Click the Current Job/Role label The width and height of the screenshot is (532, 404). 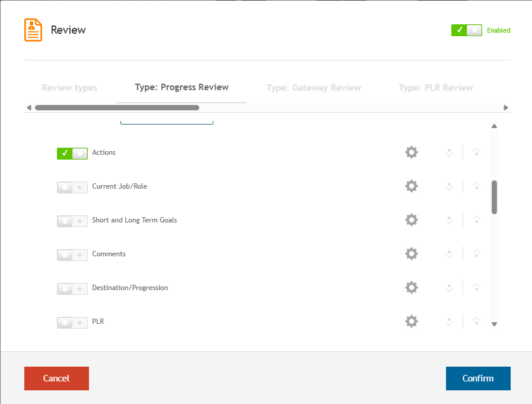119,186
